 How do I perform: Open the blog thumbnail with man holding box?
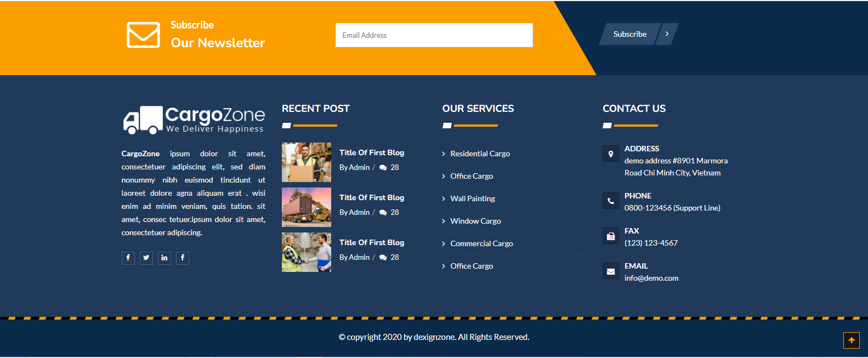306,162
